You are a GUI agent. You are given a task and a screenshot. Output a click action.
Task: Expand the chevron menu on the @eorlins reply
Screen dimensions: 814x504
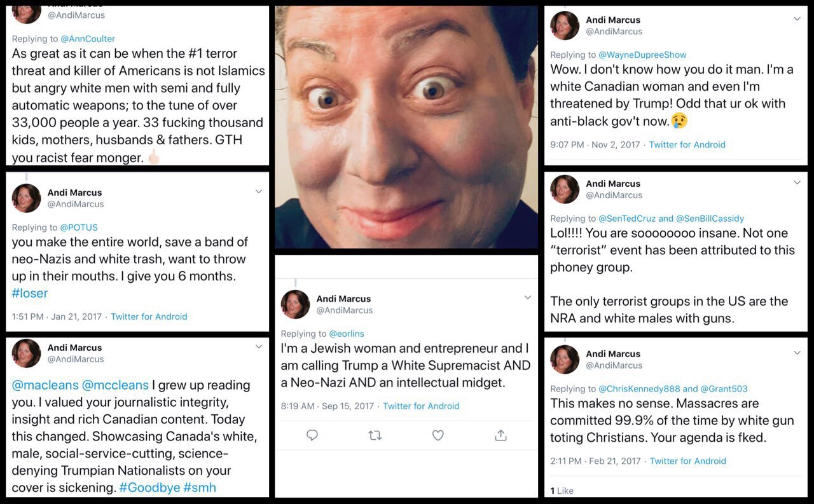coord(527,297)
